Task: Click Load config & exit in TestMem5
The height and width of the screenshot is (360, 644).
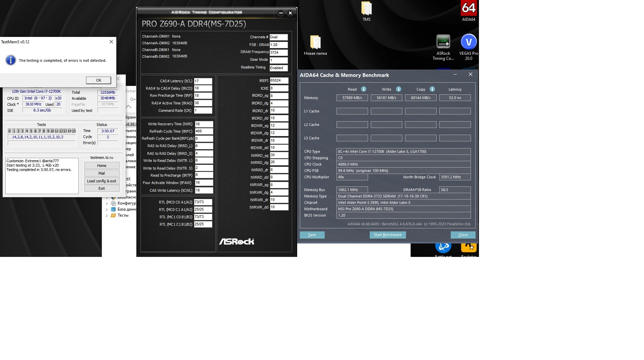Action: coord(102,181)
